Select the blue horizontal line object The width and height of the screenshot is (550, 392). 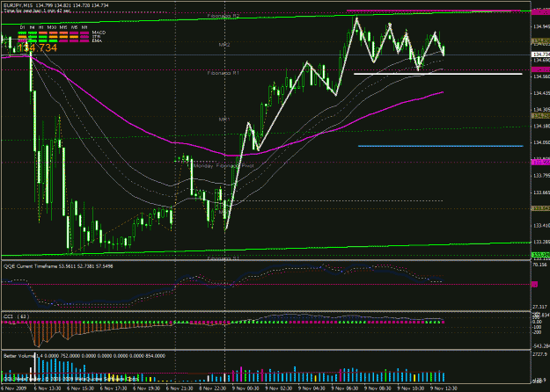[x=441, y=146]
